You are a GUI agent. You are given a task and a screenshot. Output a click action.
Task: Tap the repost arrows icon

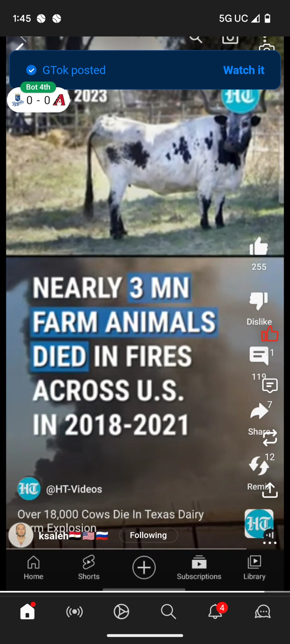pos(270,437)
